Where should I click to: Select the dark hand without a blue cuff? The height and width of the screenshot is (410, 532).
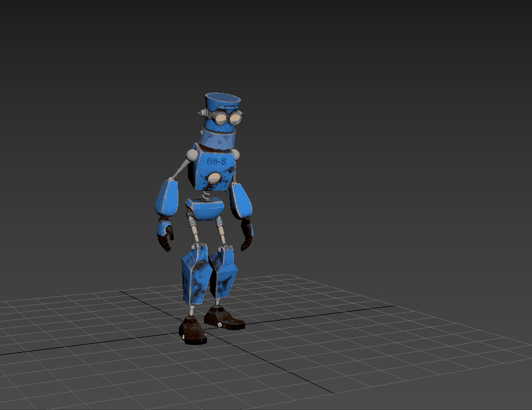247,234
